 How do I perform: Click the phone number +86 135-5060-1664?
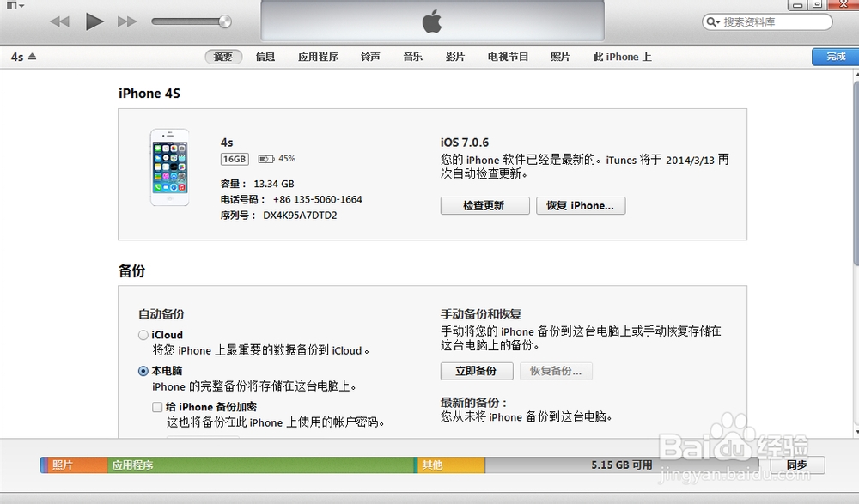pyautogui.click(x=317, y=199)
